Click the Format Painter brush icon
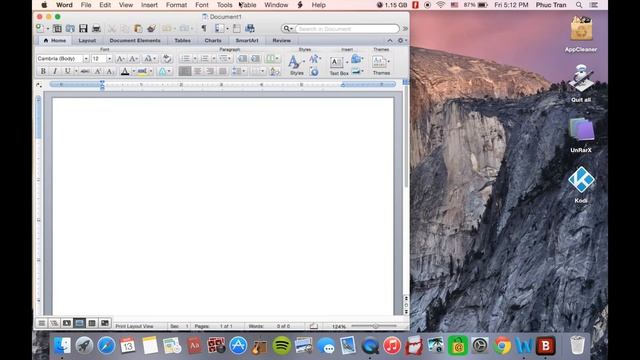 [151, 28]
